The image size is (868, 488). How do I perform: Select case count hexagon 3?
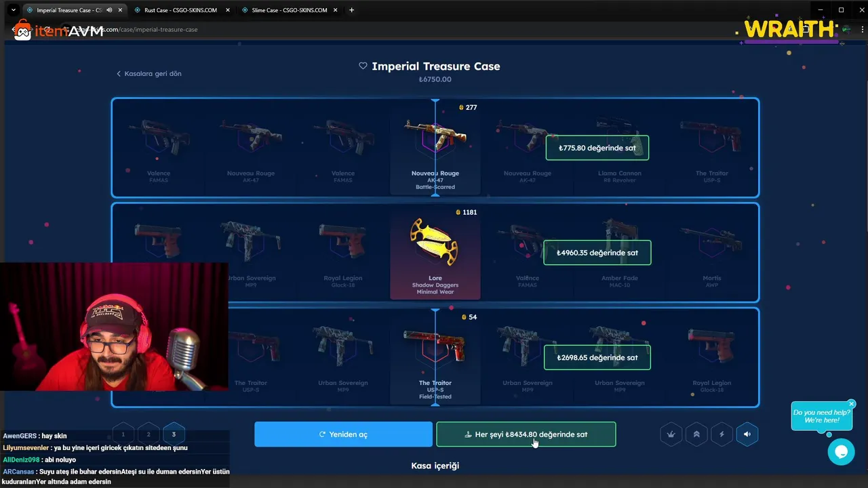tap(174, 434)
